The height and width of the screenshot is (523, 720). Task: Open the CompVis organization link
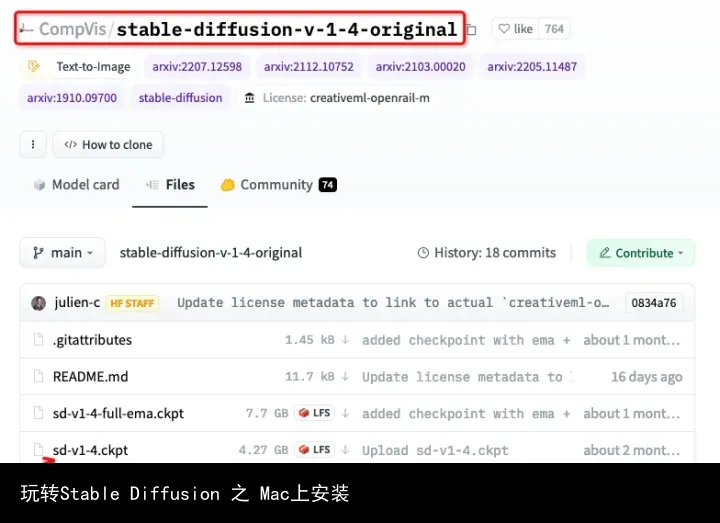(x=72, y=29)
